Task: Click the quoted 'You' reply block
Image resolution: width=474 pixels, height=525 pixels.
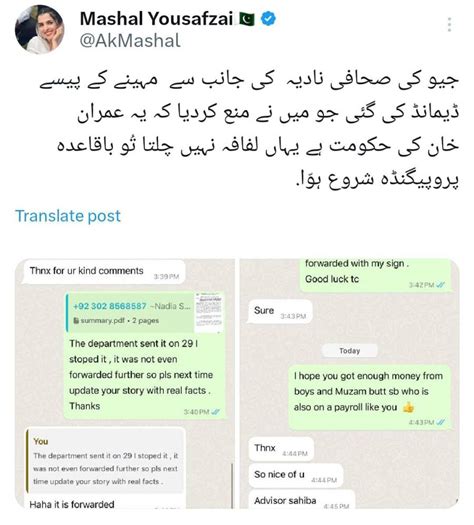Action: 105,461
